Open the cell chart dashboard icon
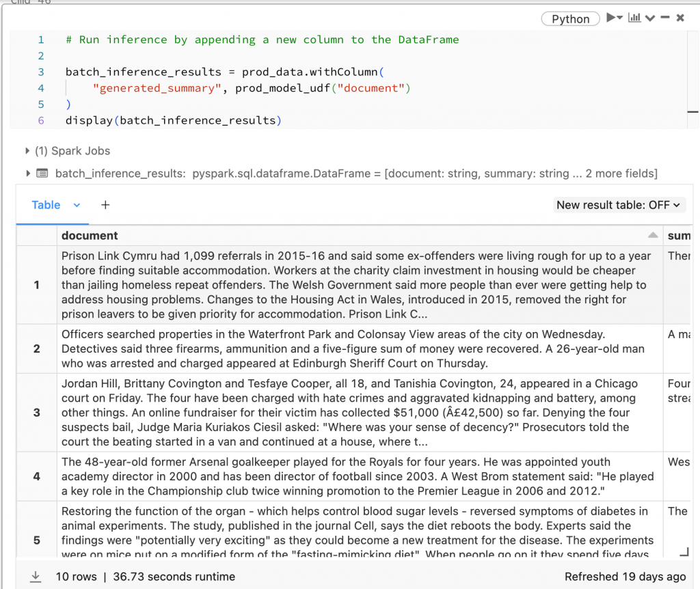The height and width of the screenshot is (589, 700). 634,18
